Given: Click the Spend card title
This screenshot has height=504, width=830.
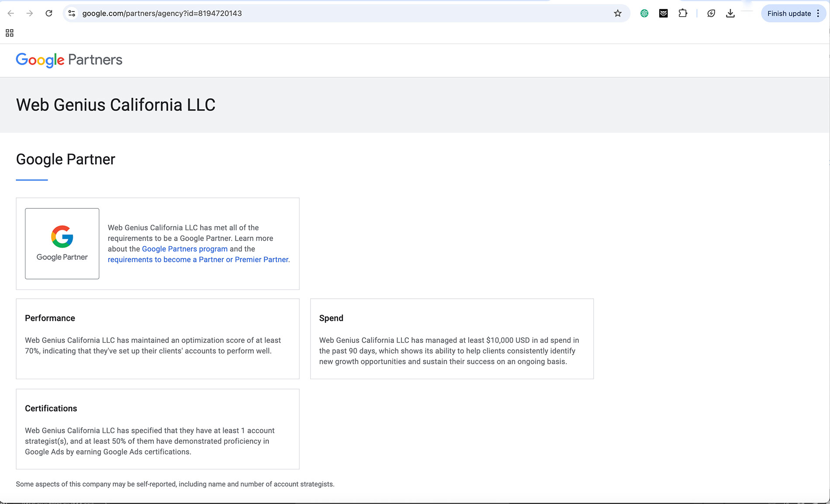Looking at the screenshot, I should click(x=331, y=318).
